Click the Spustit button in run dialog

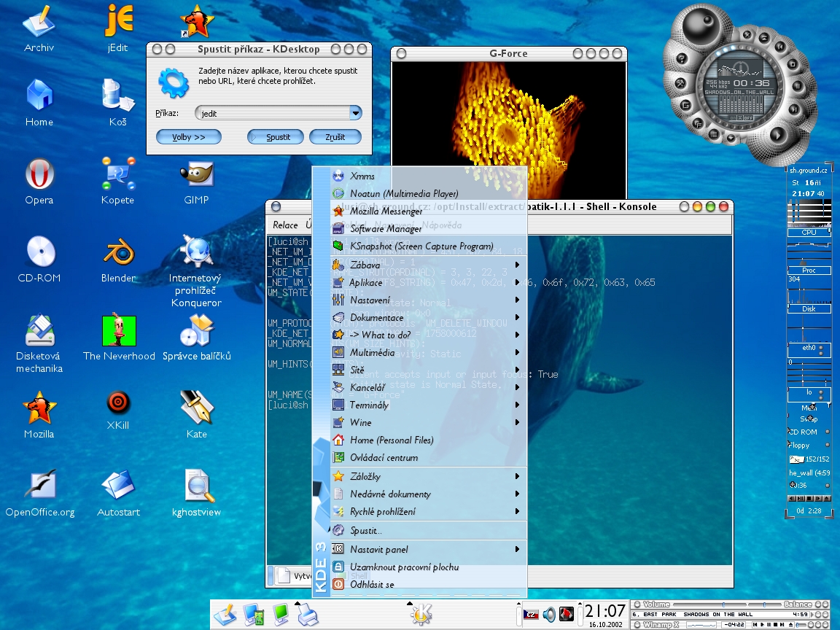coord(276,137)
